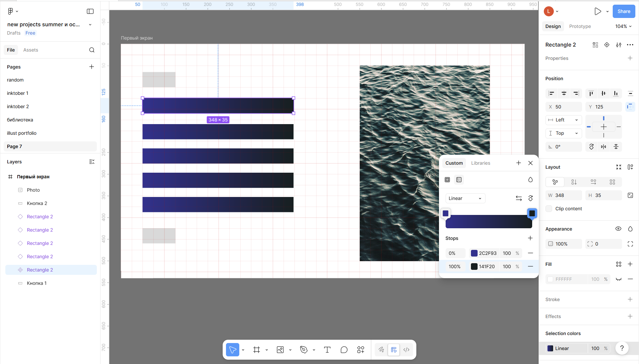Image resolution: width=639 pixels, height=364 pixels.
Task: Select the Comment tool in the toolbar
Action: (x=344, y=350)
